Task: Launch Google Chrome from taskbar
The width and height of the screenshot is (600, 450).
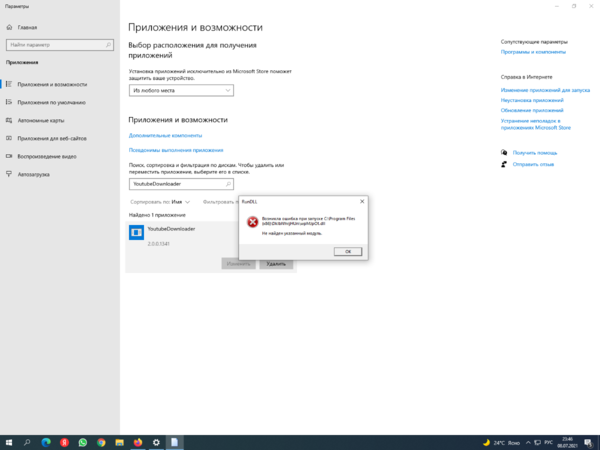Action: 101,443
